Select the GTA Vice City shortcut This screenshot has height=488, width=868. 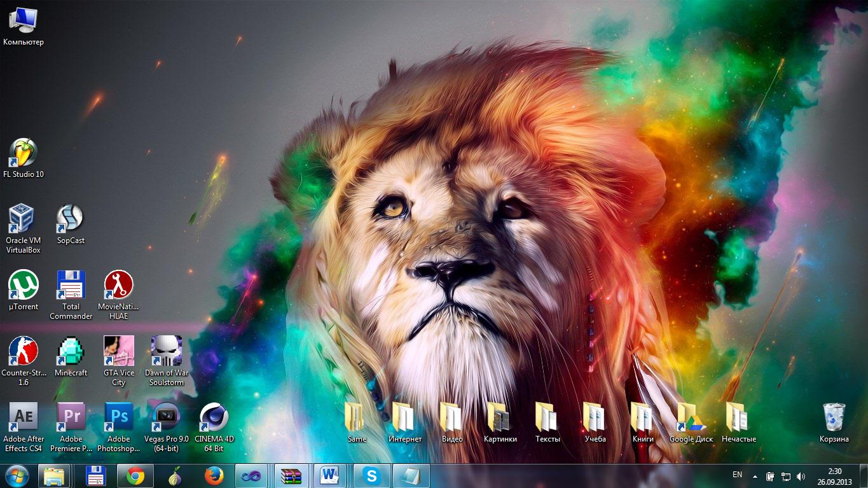(118, 362)
